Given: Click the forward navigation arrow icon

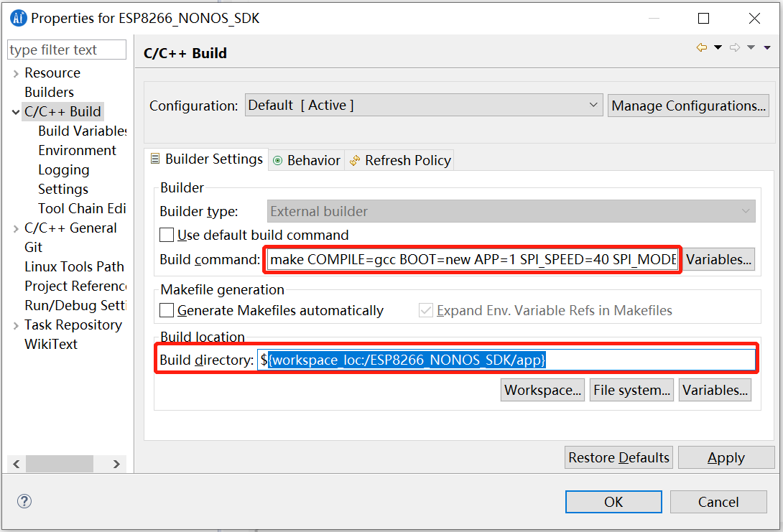Looking at the screenshot, I should (x=734, y=48).
